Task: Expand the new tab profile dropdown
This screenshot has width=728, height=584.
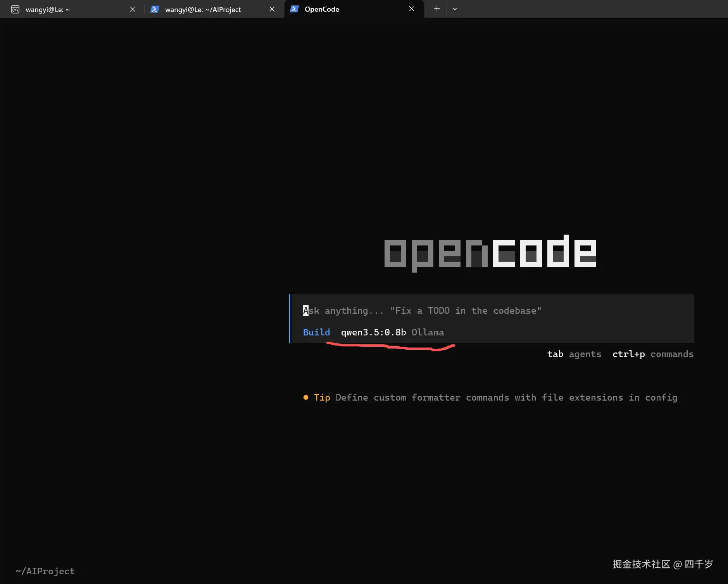Action: 455,9
